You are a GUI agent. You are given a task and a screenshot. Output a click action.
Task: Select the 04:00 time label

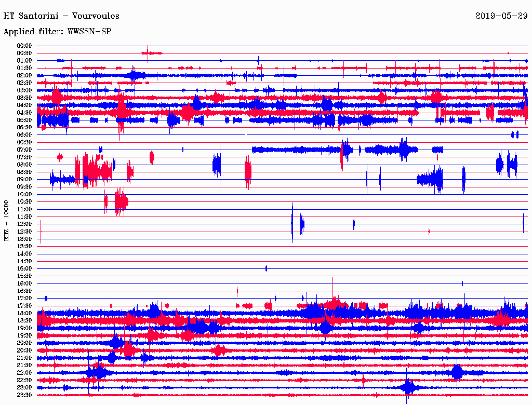pos(24,105)
